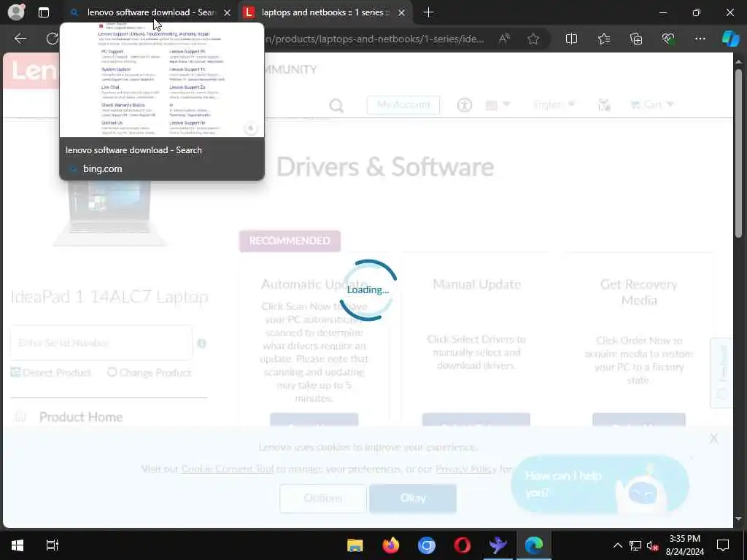Open the Copilot sidebar
Viewport: 747px width, 560px height.
(730, 39)
